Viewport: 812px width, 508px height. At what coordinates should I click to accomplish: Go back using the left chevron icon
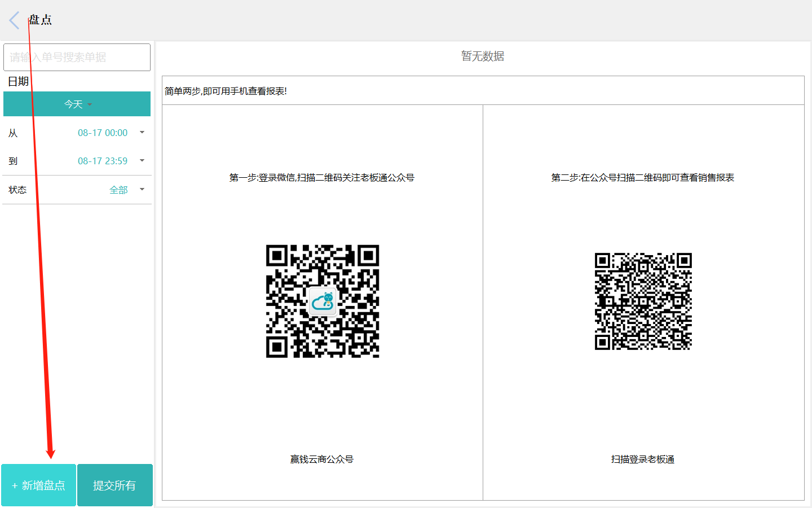point(15,20)
